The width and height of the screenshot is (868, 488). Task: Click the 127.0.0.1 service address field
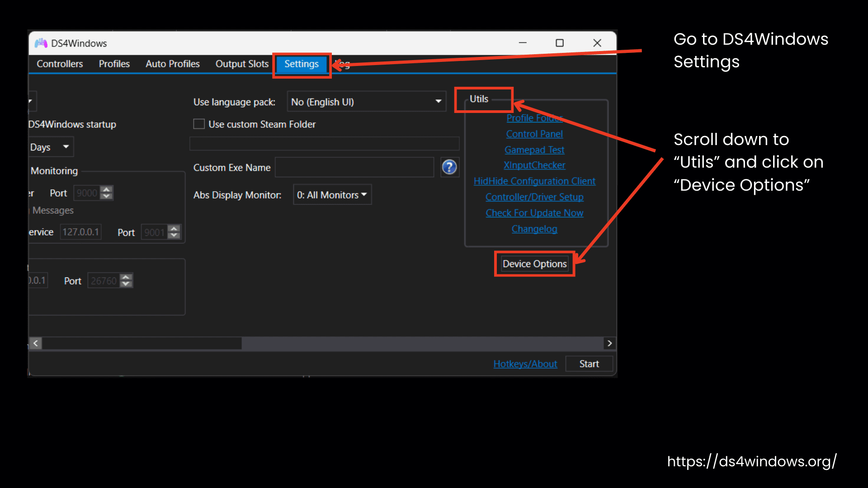click(x=80, y=232)
